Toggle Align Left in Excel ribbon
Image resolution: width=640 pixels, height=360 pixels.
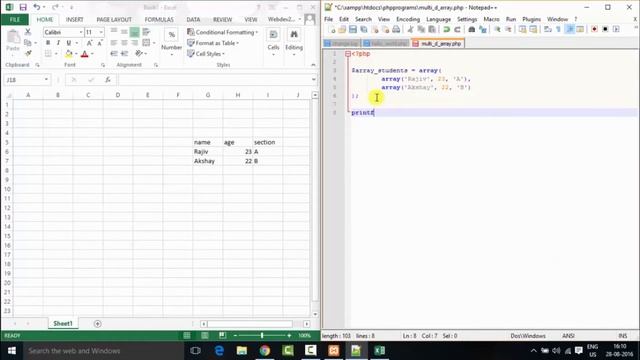(114, 43)
